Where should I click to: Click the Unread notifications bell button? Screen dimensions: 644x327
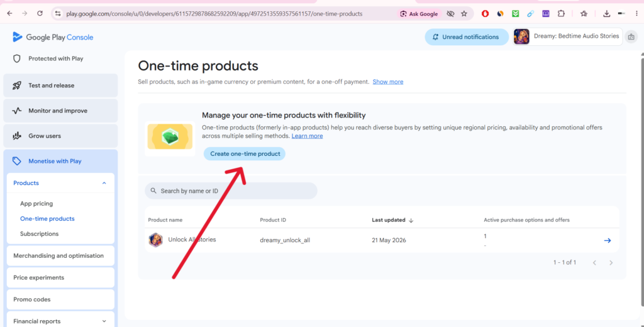(x=467, y=37)
